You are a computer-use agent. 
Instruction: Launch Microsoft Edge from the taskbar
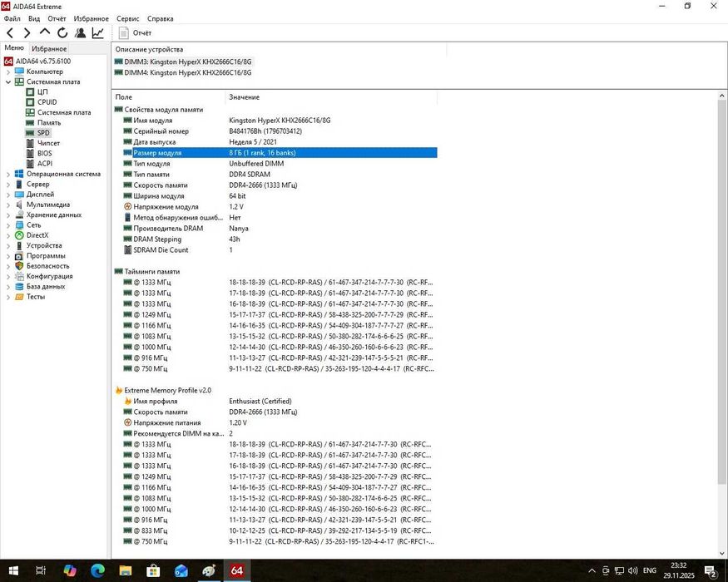(x=97, y=570)
